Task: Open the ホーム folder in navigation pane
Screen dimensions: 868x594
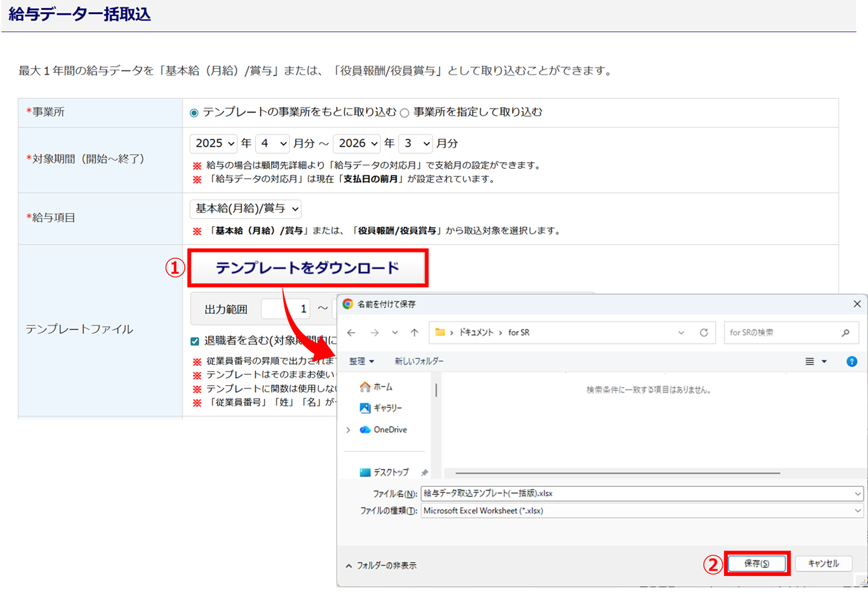Action: 376,387
